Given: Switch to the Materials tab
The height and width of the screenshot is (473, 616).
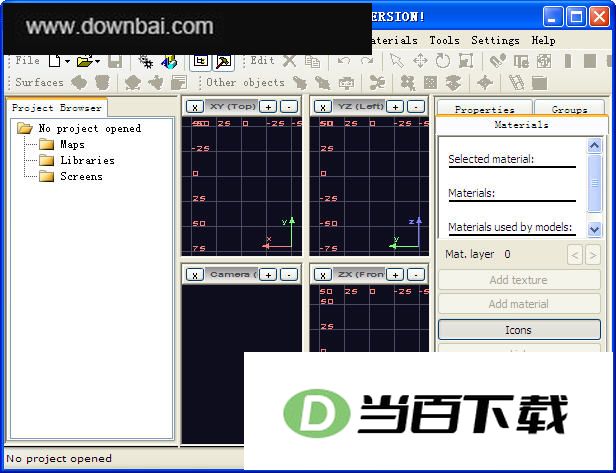Looking at the screenshot, I should pyautogui.click(x=521, y=125).
